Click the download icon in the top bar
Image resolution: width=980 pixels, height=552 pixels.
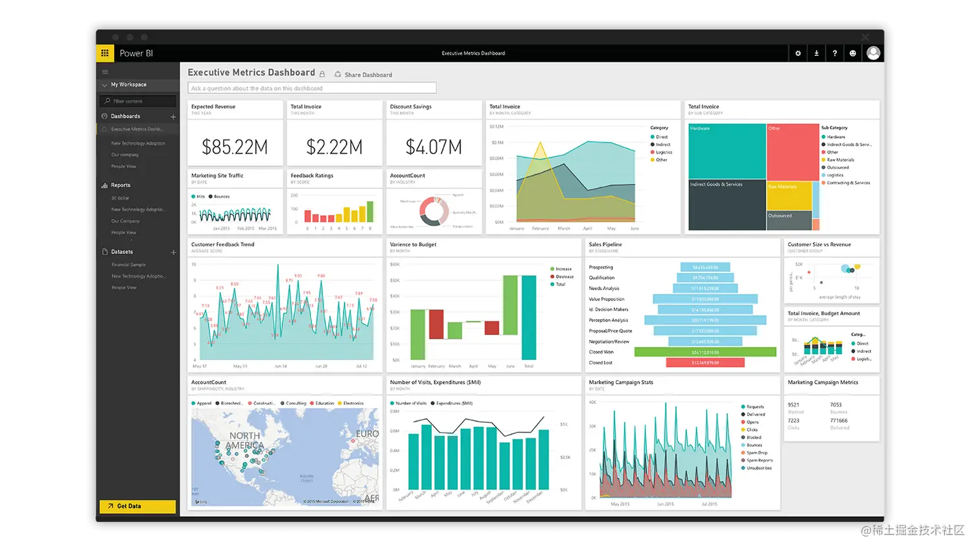816,53
